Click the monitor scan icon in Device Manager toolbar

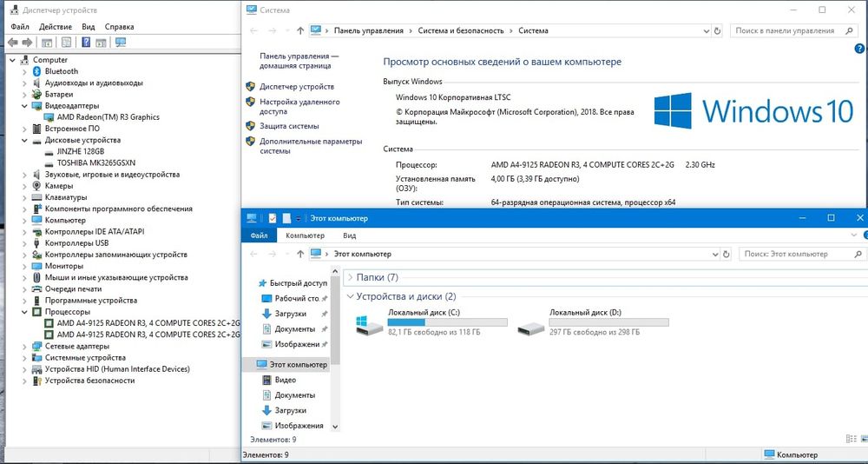tap(121, 42)
